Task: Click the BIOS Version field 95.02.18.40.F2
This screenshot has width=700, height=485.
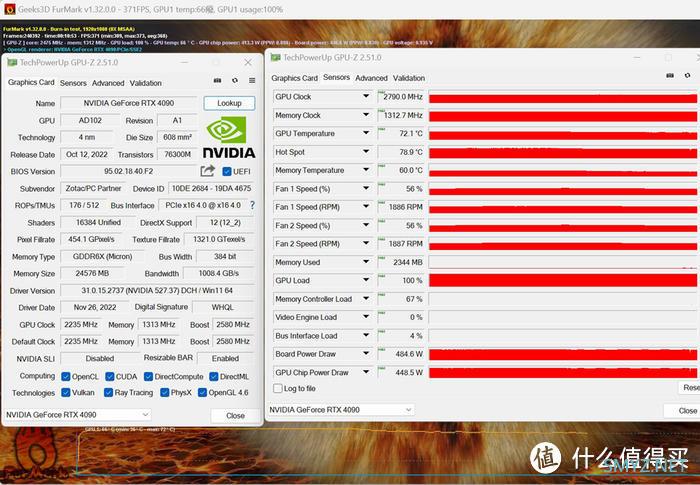Action: coord(129,171)
